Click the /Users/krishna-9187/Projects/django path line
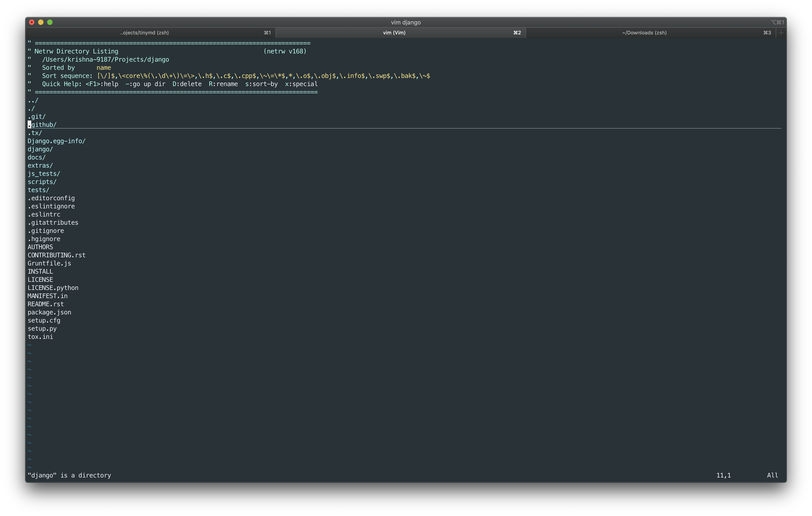The image size is (812, 516). [x=106, y=59]
